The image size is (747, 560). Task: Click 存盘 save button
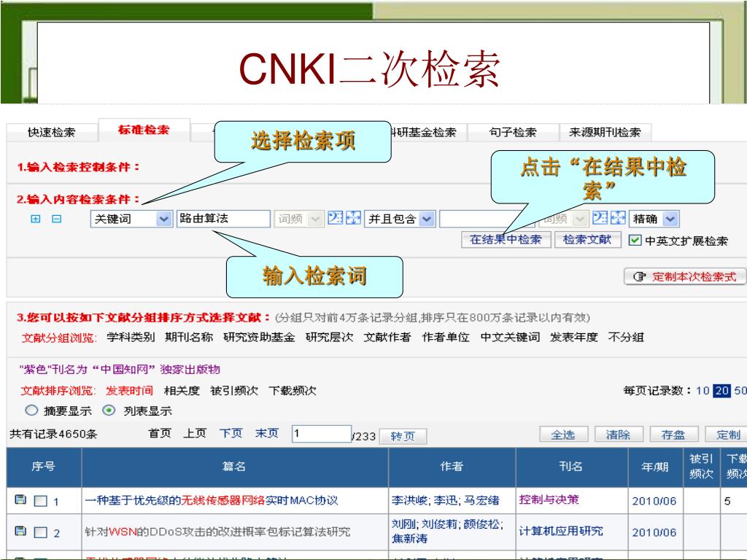coord(673,435)
